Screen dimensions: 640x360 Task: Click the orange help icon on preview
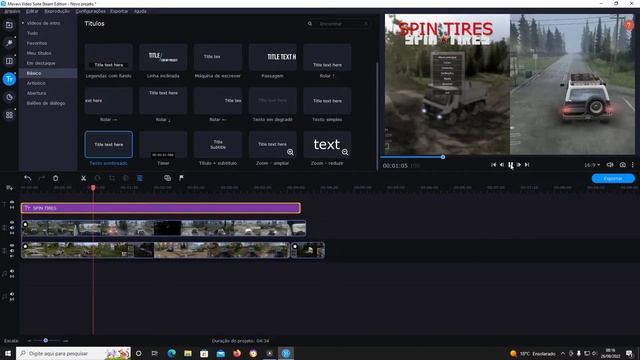[629, 25]
